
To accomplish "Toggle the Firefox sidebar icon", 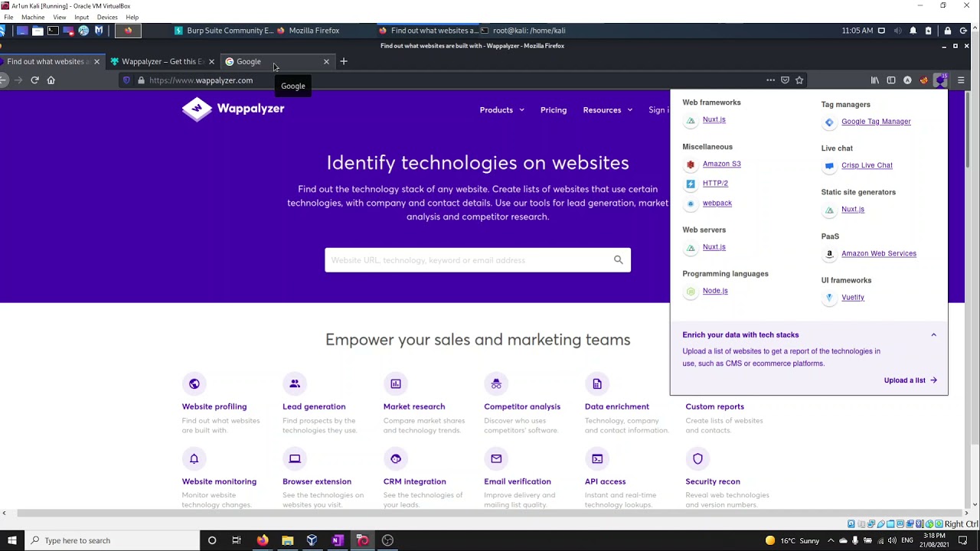I will click(x=891, y=80).
